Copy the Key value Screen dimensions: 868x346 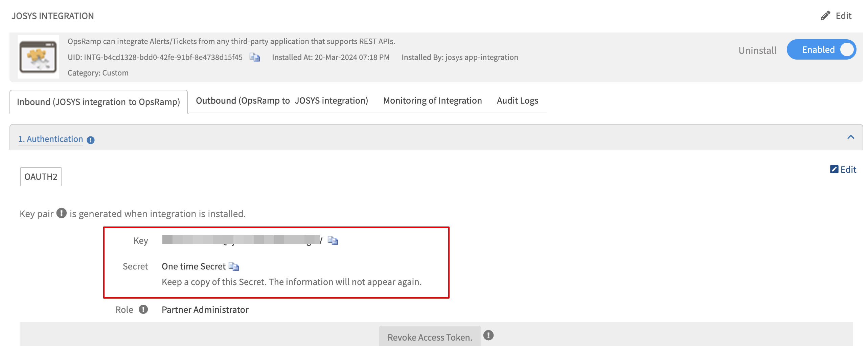pos(333,240)
